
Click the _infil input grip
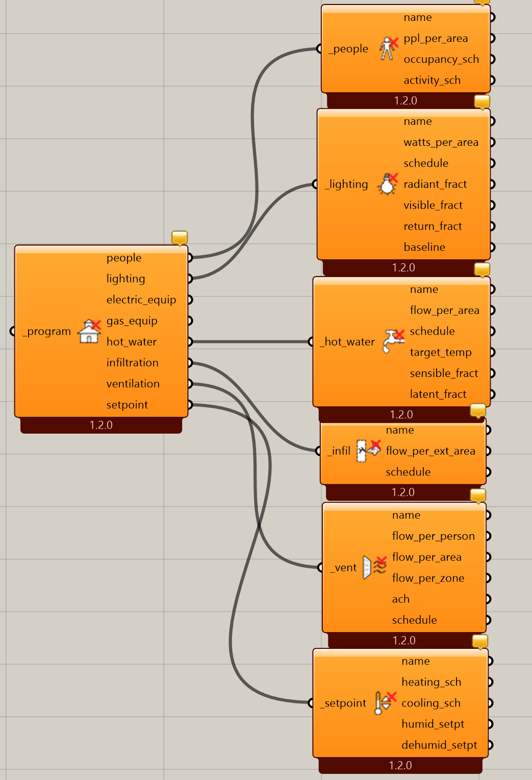tap(319, 451)
